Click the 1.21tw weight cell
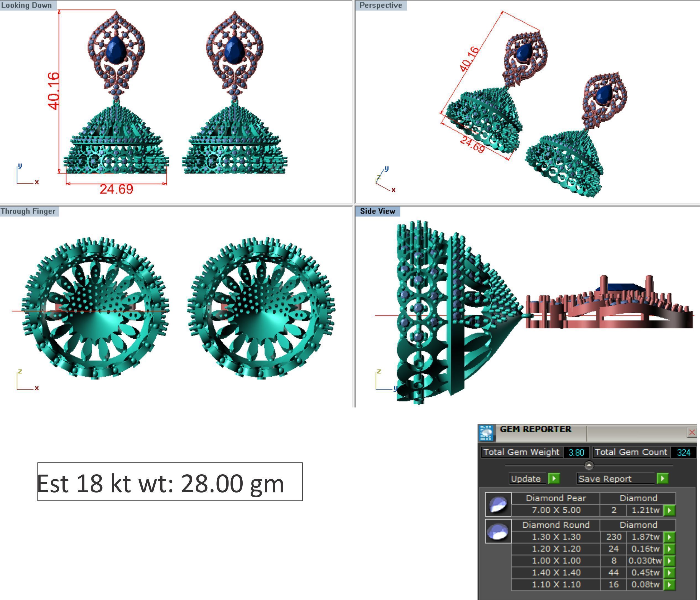This screenshot has height=600, width=700. [x=645, y=510]
